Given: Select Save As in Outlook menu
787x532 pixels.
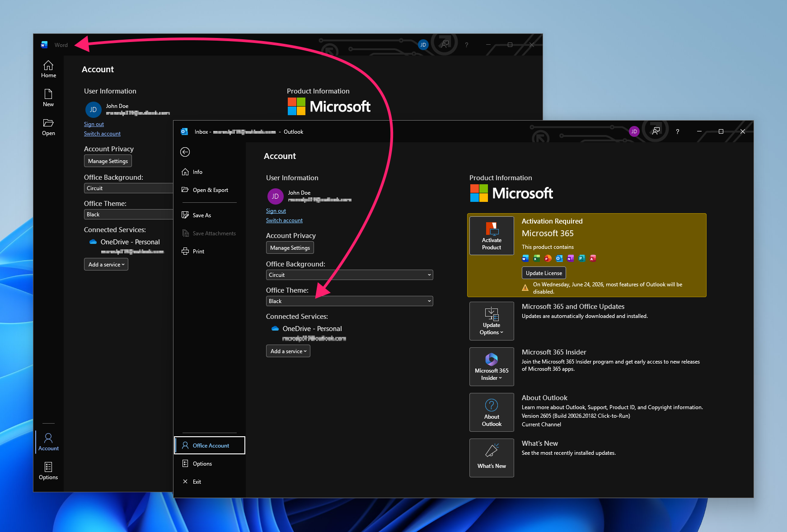Looking at the screenshot, I should click(x=210, y=215).
